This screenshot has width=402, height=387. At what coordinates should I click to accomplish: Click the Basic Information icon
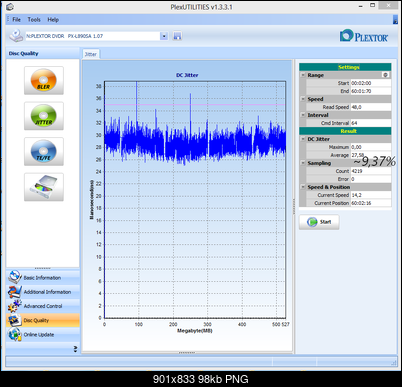pyautogui.click(x=15, y=277)
